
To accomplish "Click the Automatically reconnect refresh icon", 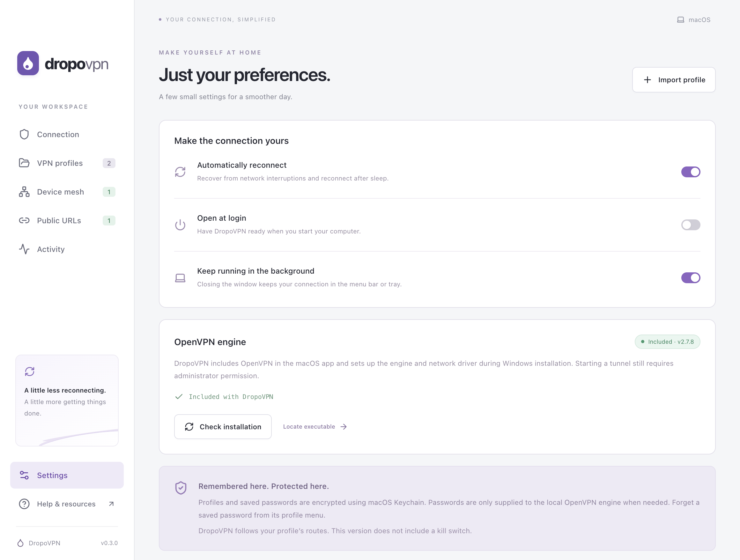I will coord(180,172).
